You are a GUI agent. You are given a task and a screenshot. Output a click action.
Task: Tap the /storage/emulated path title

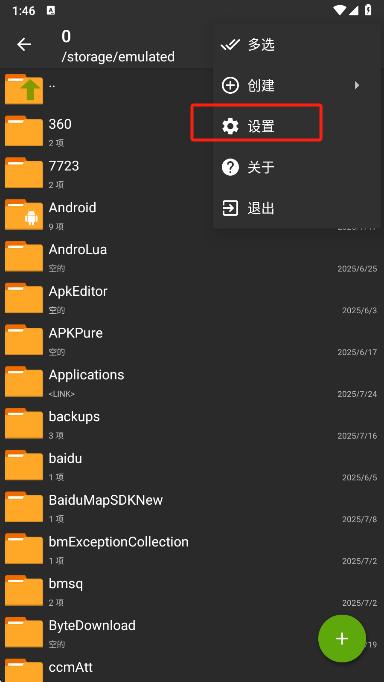118,57
